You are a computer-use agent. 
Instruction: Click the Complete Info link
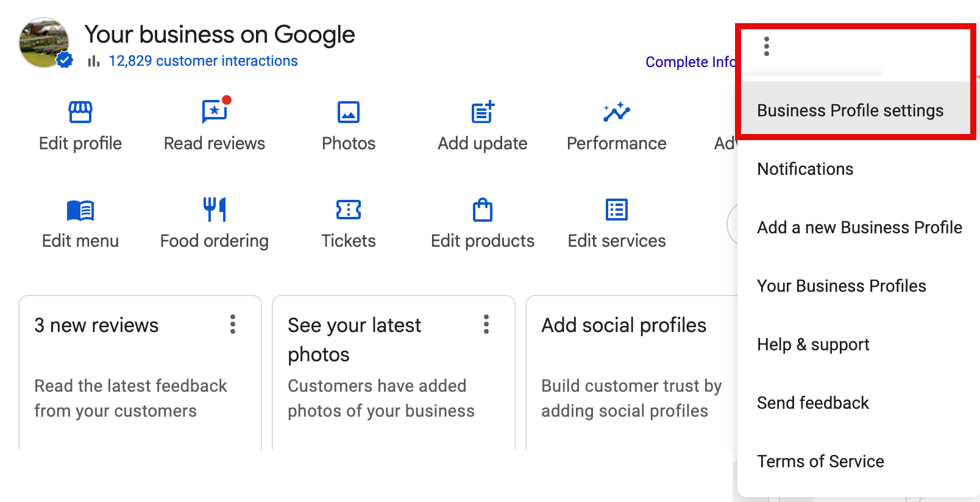691,62
